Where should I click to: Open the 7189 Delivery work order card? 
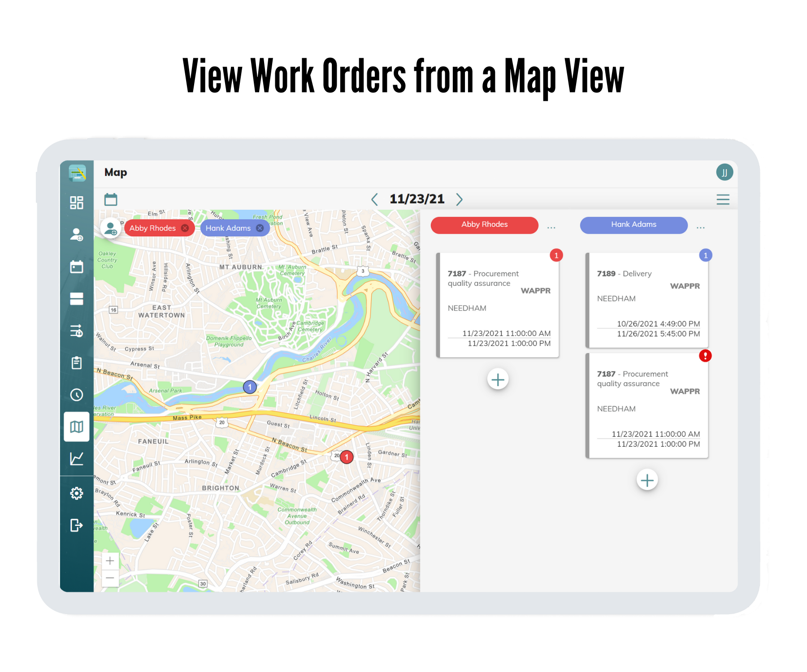click(x=647, y=300)
